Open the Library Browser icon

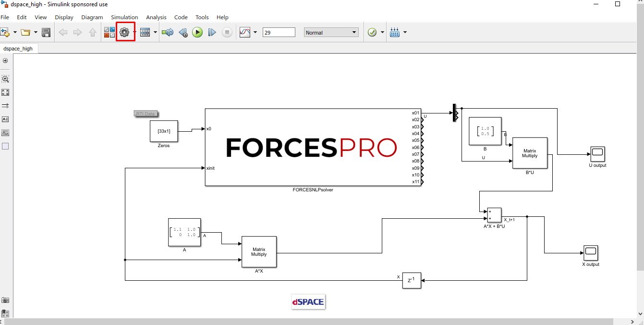point(109,32)
